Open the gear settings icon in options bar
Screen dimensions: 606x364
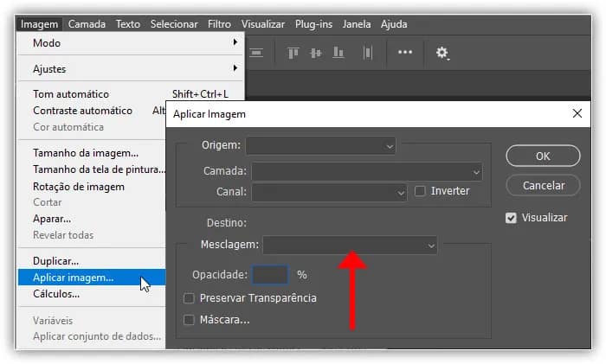[x=442, y=53]
